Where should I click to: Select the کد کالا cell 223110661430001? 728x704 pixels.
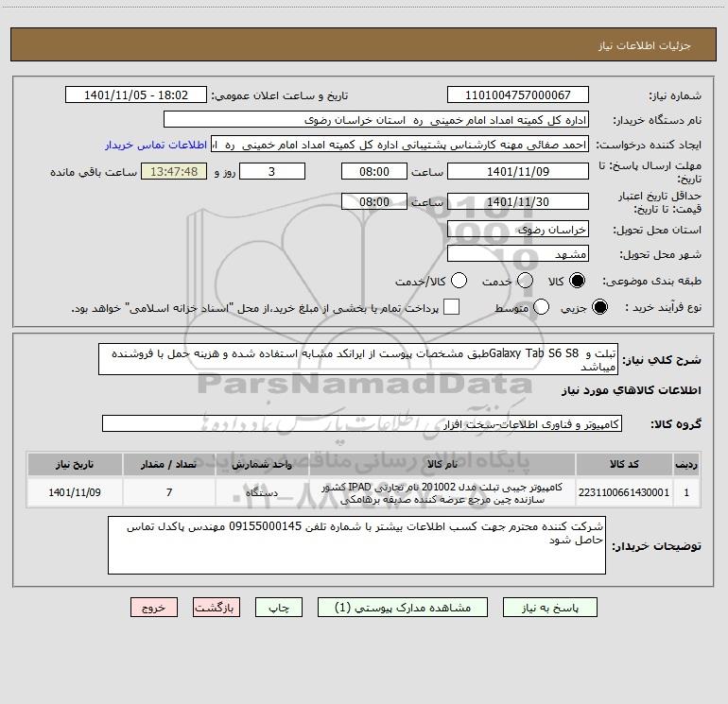624,492
